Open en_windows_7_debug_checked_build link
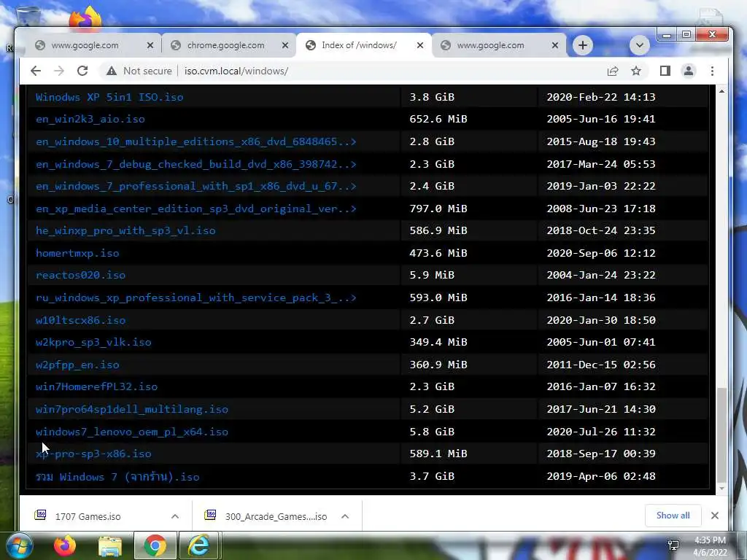 [x=196, y=164]
